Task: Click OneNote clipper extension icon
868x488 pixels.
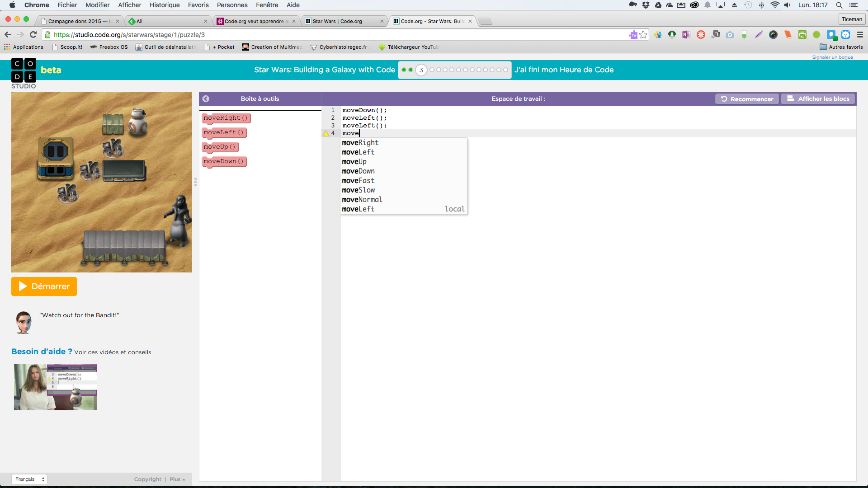Action: 686,34
